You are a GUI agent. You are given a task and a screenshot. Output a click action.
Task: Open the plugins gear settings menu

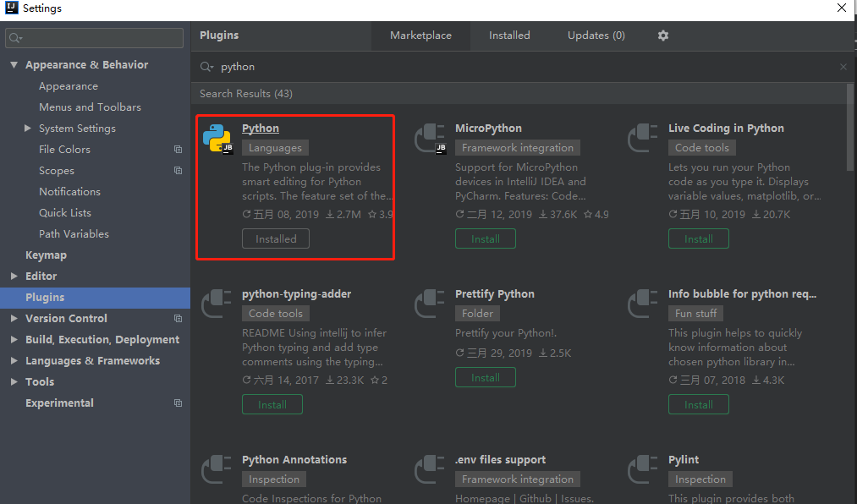(x=663, y=36)
